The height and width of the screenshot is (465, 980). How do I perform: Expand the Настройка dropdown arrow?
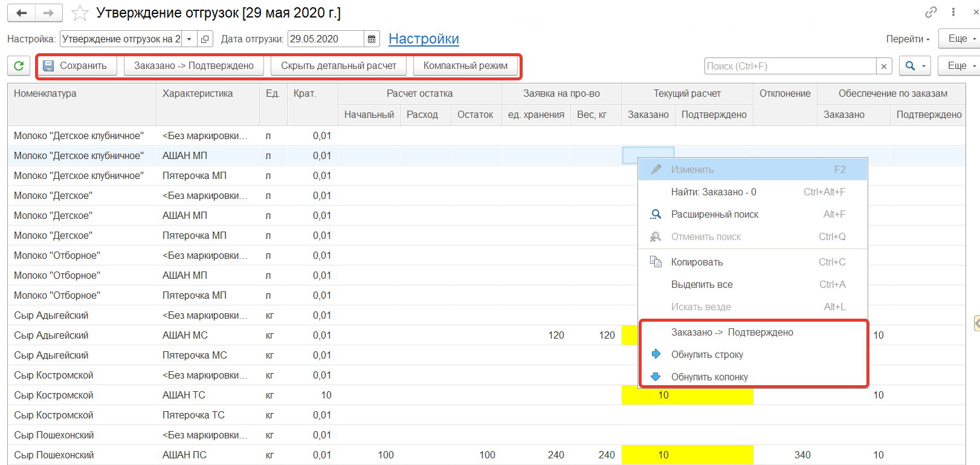[x=189, y=39]
